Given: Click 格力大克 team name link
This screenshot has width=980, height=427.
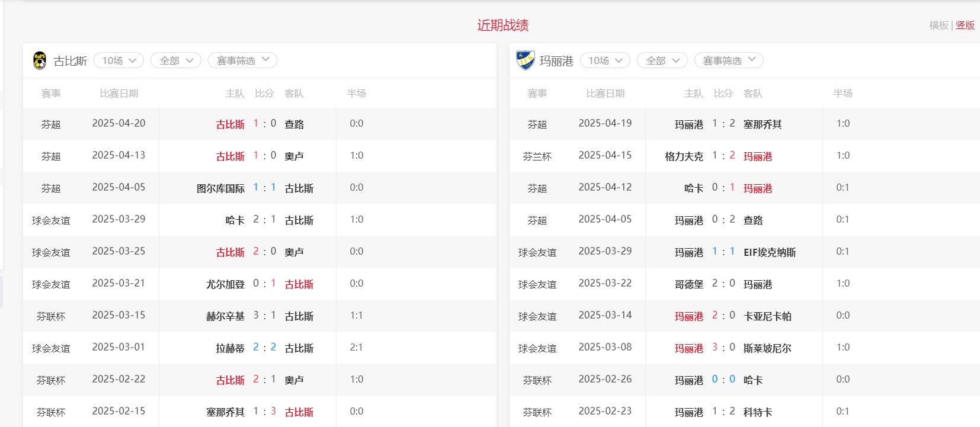Looking at the screenshot, I should (684, 156).
